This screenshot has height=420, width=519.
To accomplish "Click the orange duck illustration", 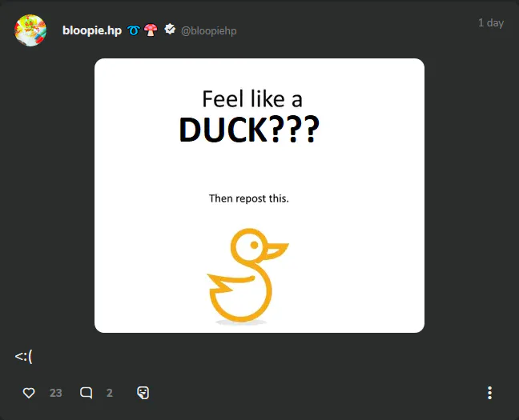I will [x=247, y=275].
